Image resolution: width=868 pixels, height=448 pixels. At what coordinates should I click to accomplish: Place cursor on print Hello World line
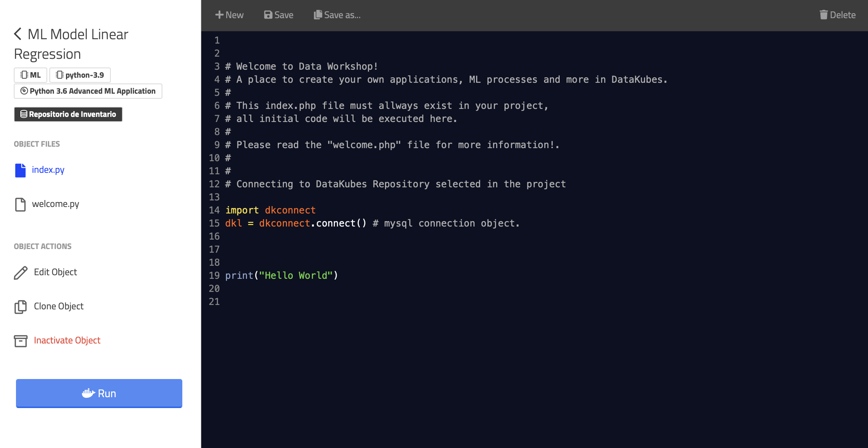coord(281,276)
